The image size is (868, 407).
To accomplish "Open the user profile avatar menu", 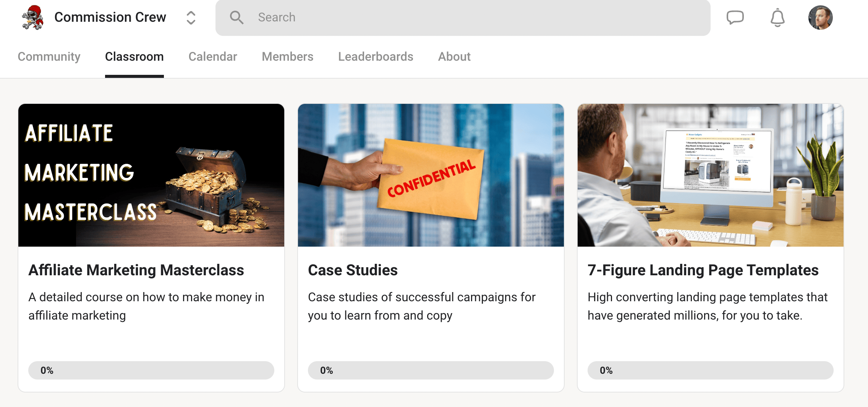I will 820,18.
